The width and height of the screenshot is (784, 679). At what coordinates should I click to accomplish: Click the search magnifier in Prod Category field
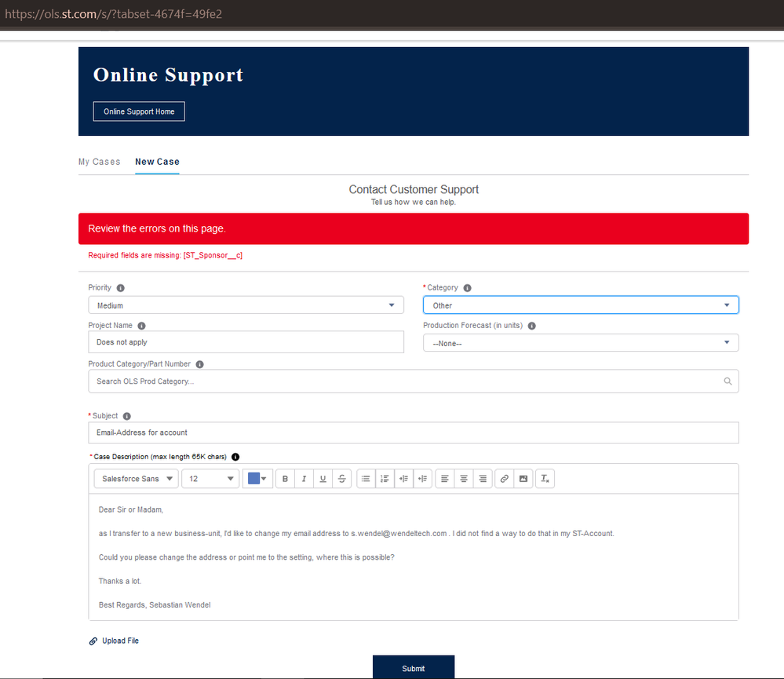[727, 381]
